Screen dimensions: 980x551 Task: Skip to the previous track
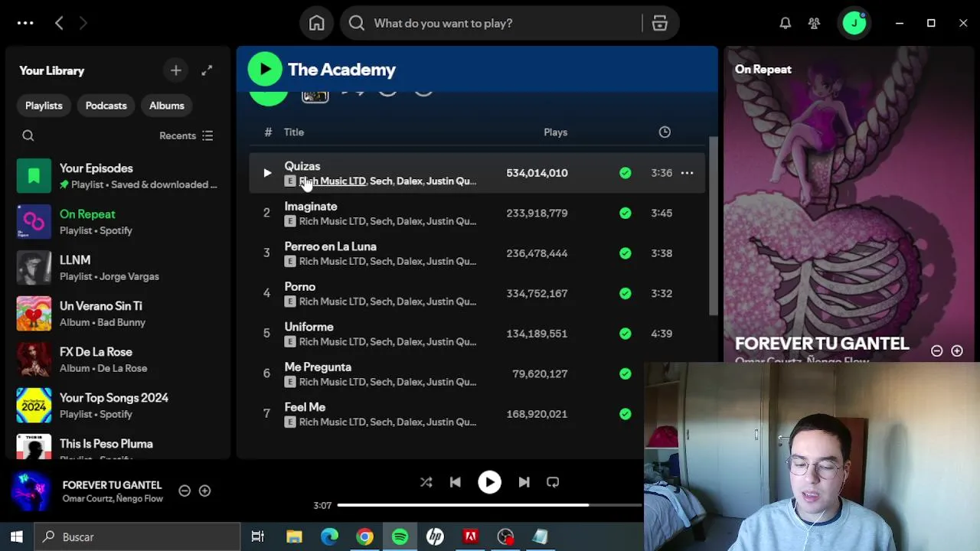point(456,482)
